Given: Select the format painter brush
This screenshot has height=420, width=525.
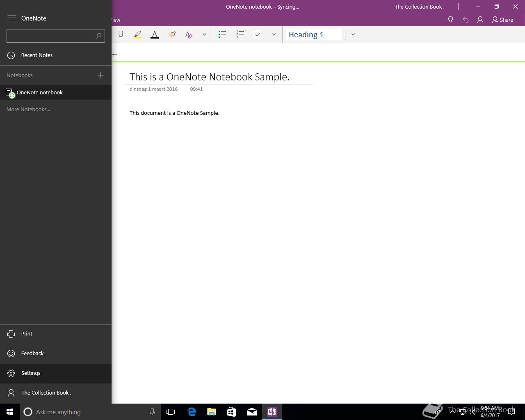Looking at the screenshot, I should click(x=172, y=34).
